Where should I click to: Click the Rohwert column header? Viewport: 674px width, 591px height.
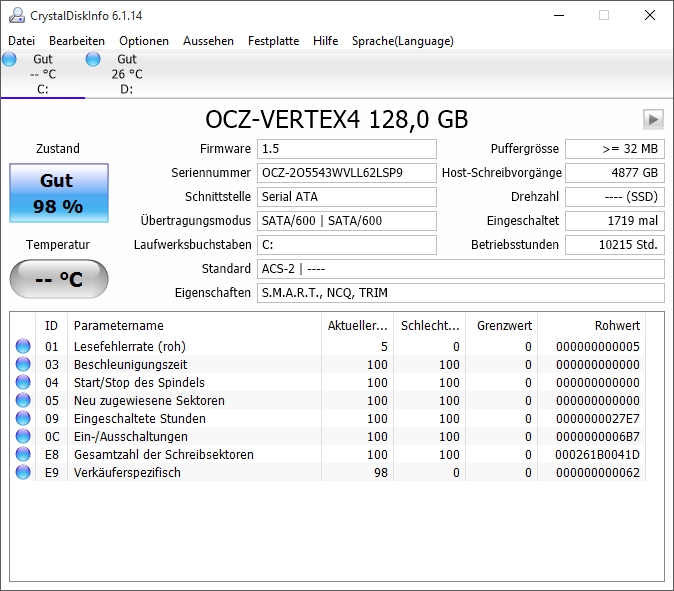[591, 325]
